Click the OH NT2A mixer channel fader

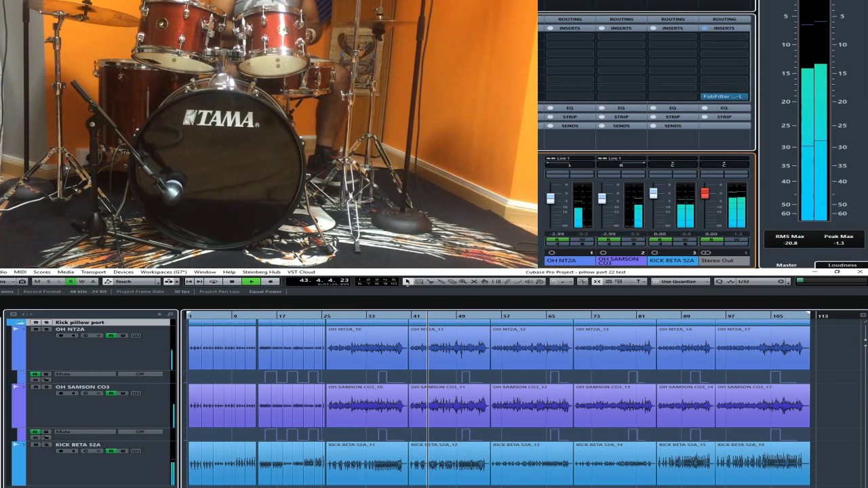tap(551, 198)
